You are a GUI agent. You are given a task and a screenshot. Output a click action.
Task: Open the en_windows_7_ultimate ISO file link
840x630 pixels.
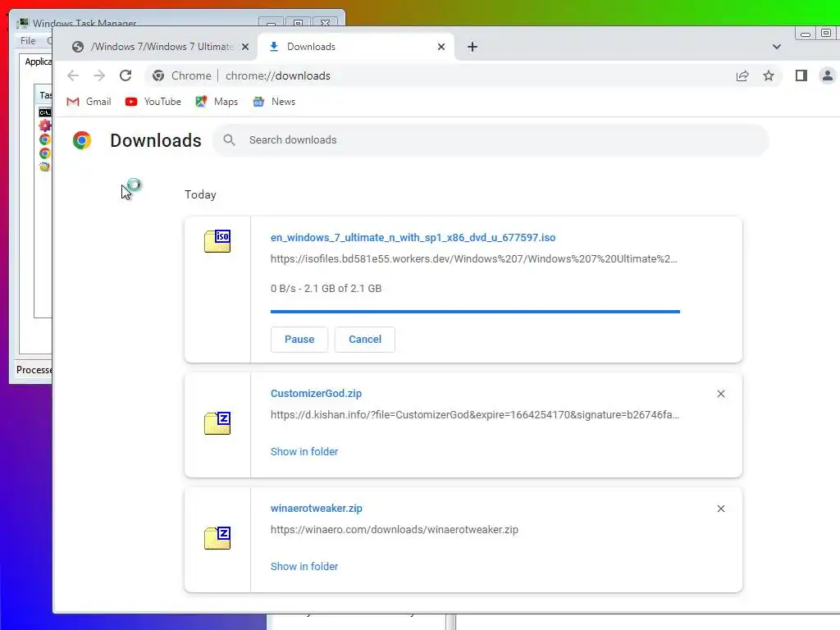[x=413, y=237]
